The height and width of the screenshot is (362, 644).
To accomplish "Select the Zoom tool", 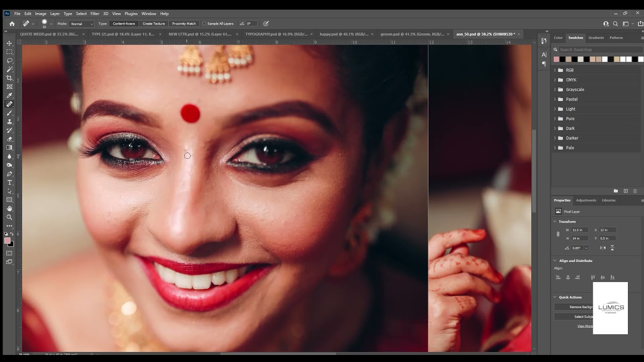I will (9, 217).
